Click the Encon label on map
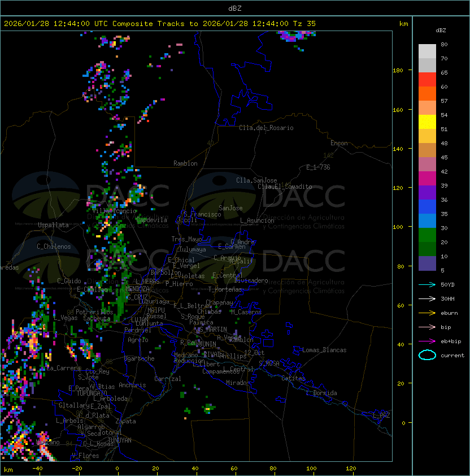Screen dimensions: 470x476 point(339,143)
